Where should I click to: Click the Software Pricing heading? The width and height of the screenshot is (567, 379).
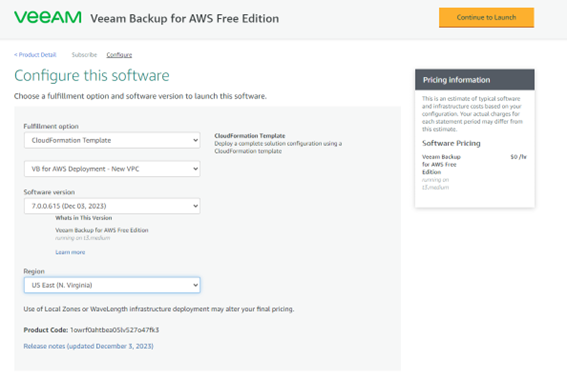point(451,143)
